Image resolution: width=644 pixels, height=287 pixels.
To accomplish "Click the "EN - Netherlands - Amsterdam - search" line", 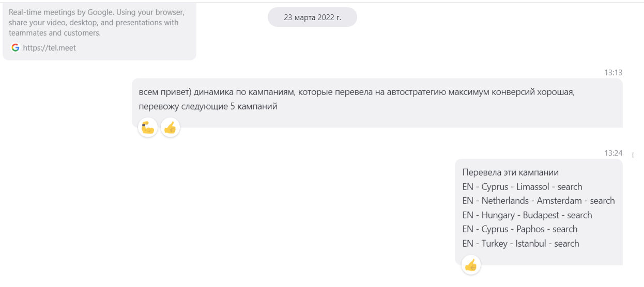I will pyautogui.click(x=538, y=201).
